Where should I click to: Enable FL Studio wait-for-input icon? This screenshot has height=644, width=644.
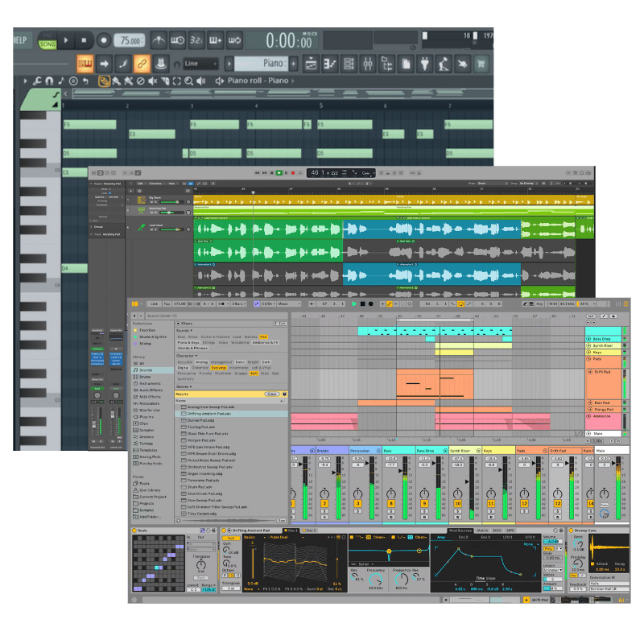[177, 40]
